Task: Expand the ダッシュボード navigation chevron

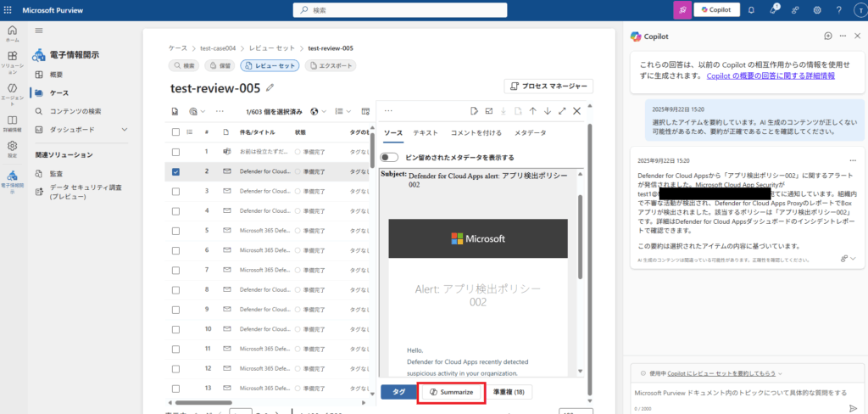Action: point(125,129)
